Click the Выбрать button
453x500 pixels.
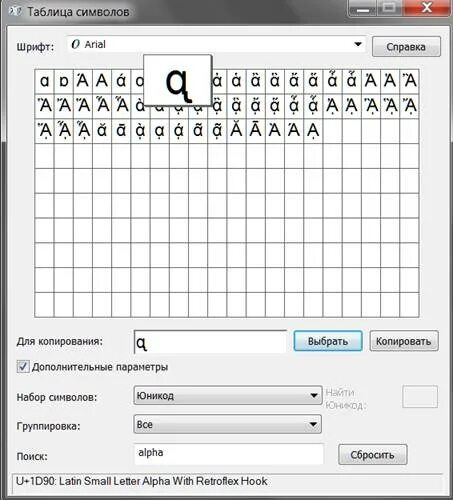pos(328,341)
